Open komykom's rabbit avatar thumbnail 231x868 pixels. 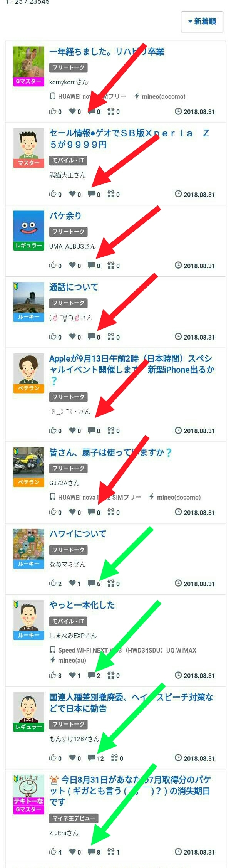coord(29,62)
